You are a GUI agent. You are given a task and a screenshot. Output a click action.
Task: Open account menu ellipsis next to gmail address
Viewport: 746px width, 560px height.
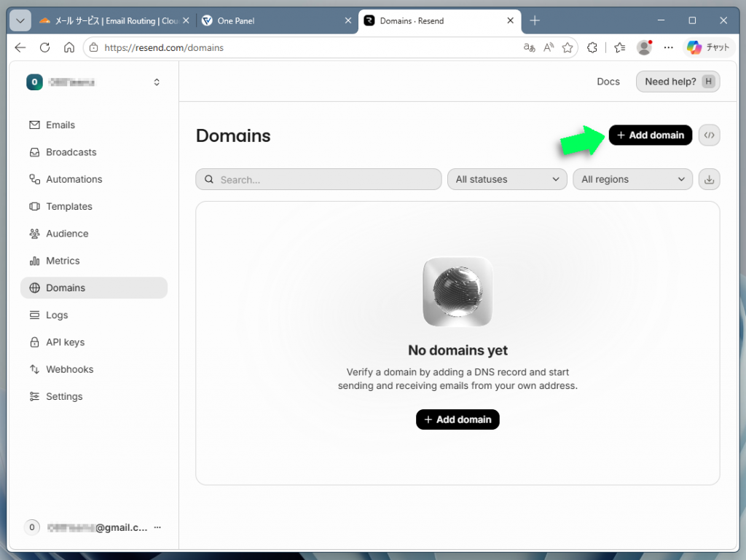pos(157,527)
